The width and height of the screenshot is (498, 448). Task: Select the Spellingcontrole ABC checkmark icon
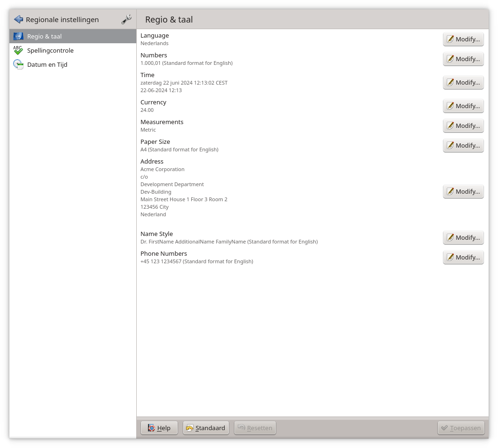(18, 50)
